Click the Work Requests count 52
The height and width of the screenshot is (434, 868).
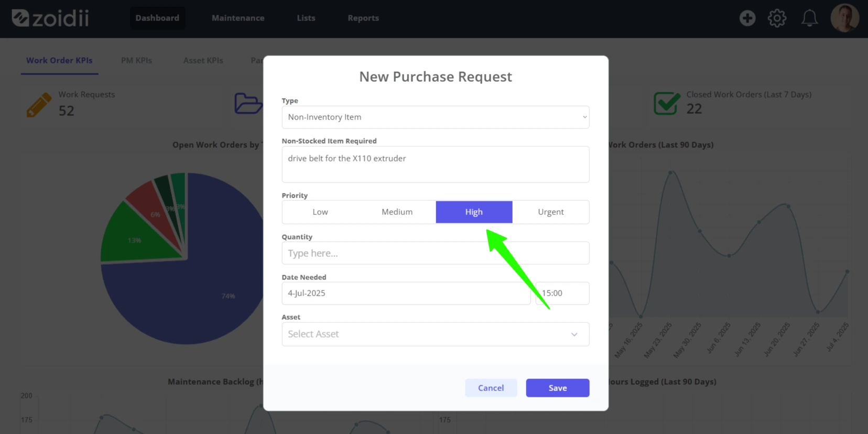[67, 111]
